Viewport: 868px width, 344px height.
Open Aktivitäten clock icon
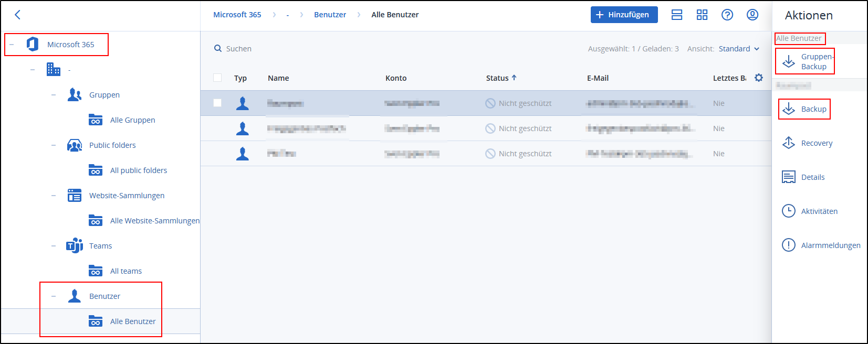(x=789, y=211)
